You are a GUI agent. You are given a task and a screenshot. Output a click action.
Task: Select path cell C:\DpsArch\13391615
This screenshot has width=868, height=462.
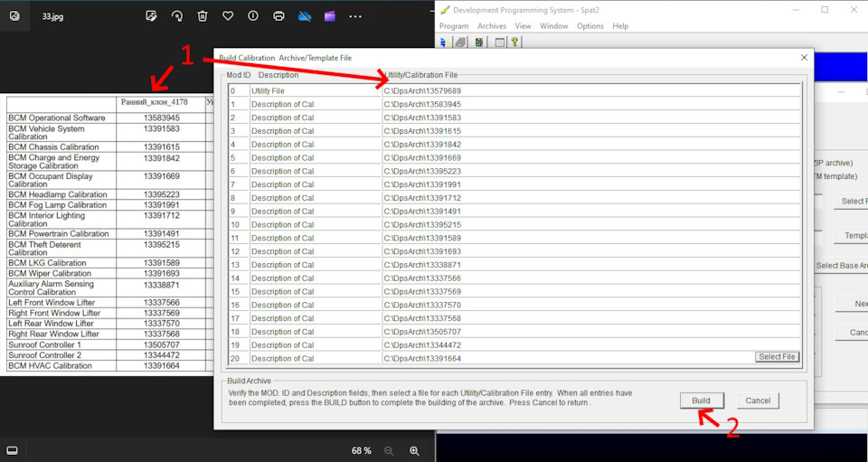[590, 131]
